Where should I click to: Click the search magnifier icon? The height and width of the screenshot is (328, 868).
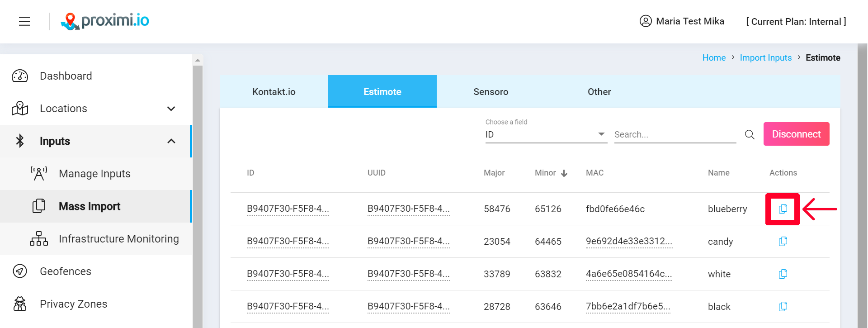pyautogui.click(x=750, y=134)
